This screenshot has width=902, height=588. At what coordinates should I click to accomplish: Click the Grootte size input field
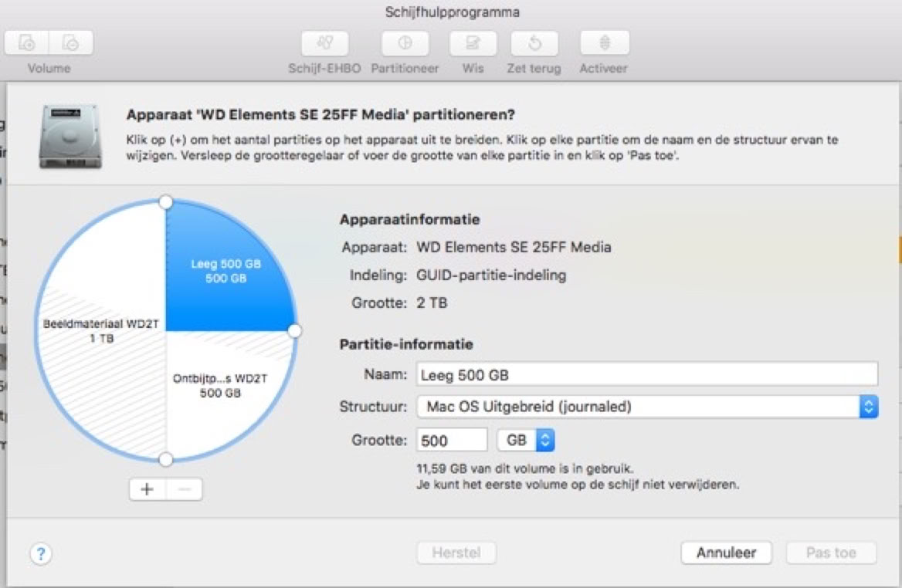click(452, 441)
